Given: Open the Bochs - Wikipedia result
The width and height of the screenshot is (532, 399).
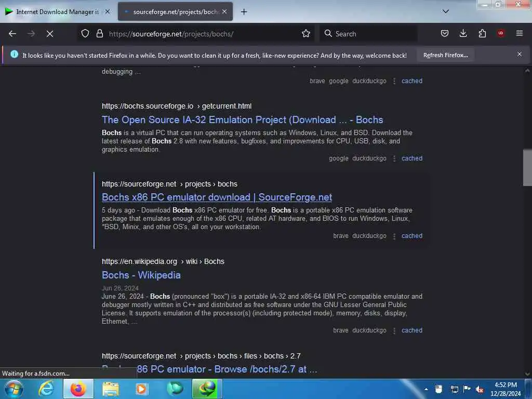Looking at the screenshot, I should tap(141, 275).
